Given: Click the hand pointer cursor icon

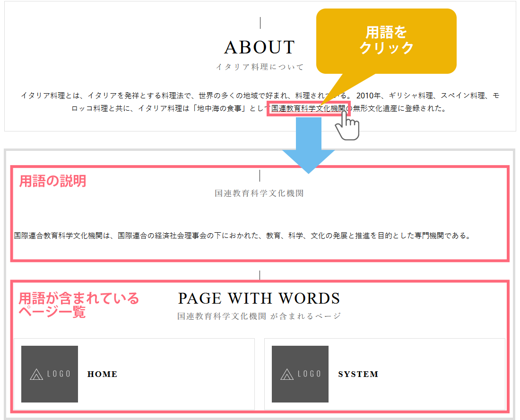Looking at the screenshot, I should click(x=348, y=125).
